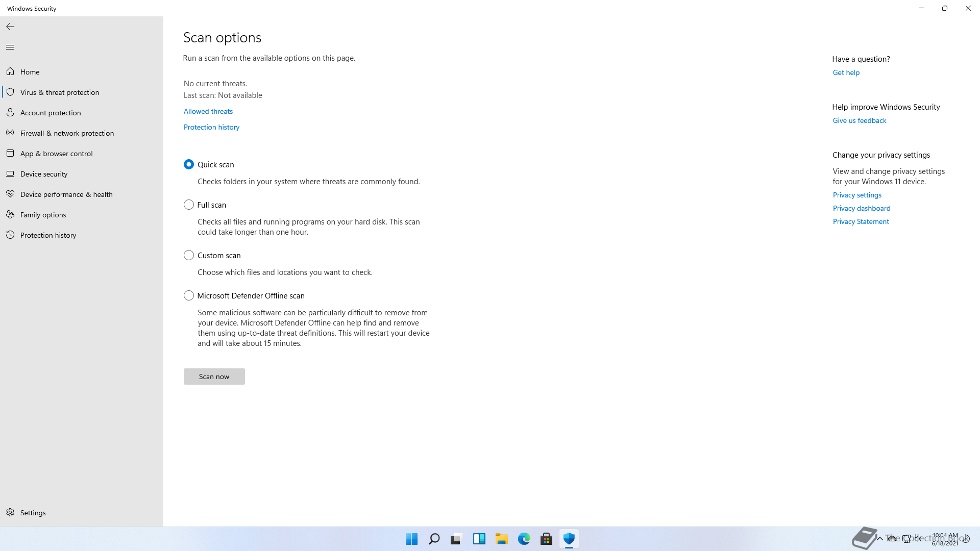The image size is (980, 551).
Task: Collapse the navigation with the hamburger icon
Action: 10,47
